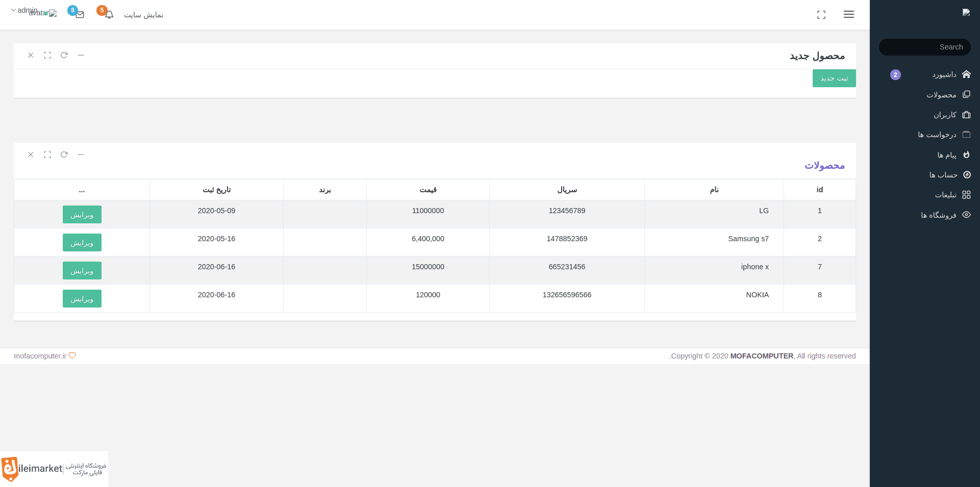Open notifications bell icon
The image size is (980, 487).
coord(109,15)
